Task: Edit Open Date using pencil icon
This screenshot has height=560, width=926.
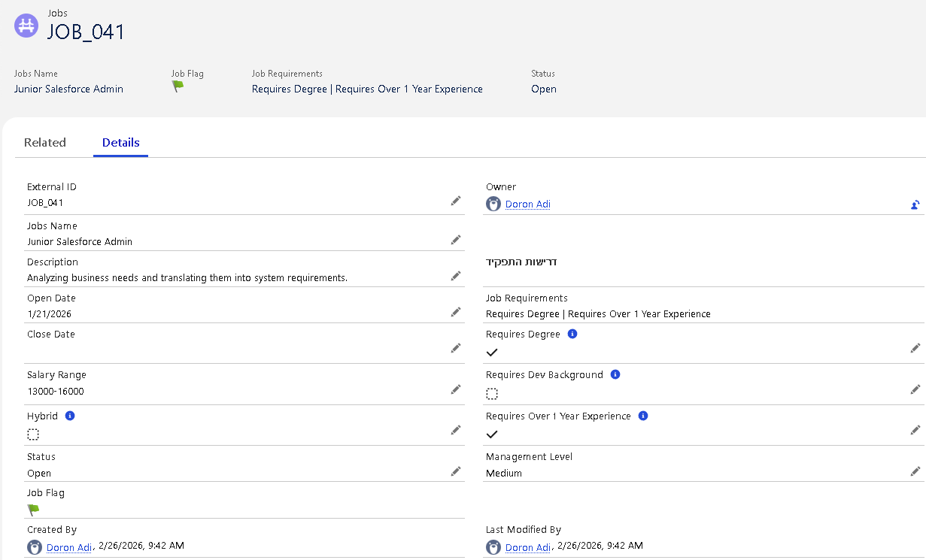Action: (x=456, y=312)
